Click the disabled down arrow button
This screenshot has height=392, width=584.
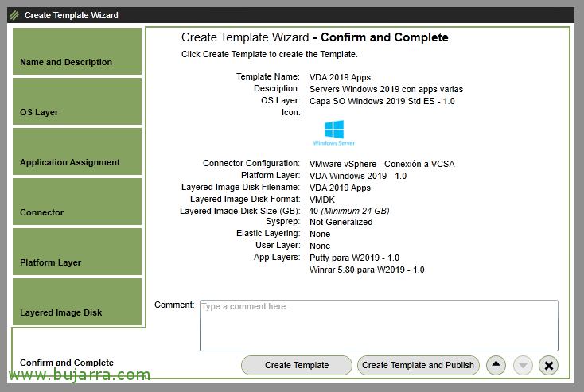pos(523,365)
